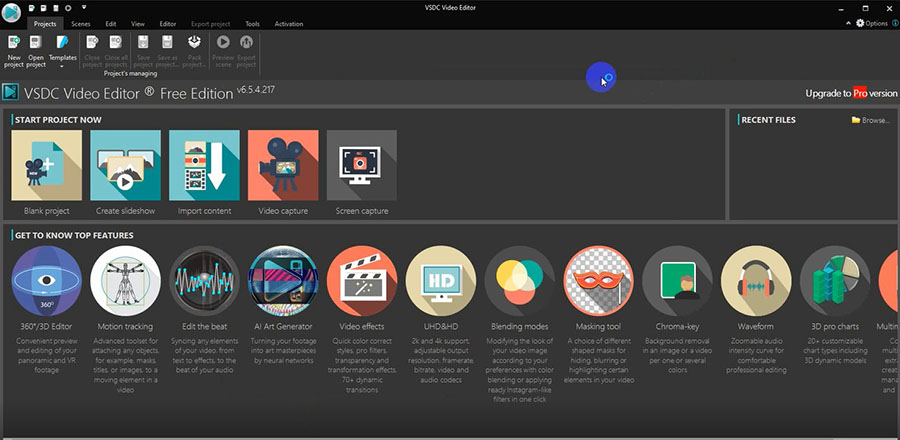Open the UHD&HD feature icon
The height and width of the screenshot is (440, 900).
(x=441, y=281)
